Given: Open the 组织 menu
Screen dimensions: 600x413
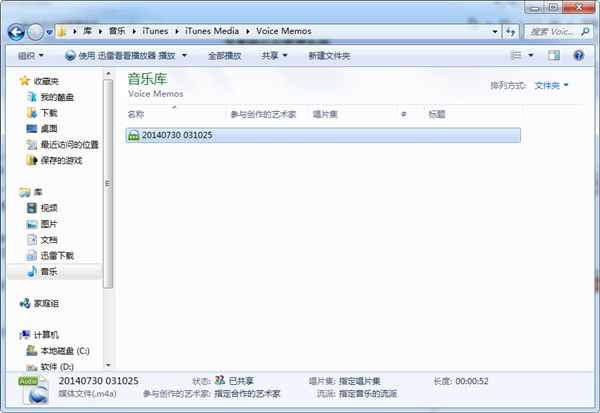Looking at the screenshot, I should click(x=31, y=56).
